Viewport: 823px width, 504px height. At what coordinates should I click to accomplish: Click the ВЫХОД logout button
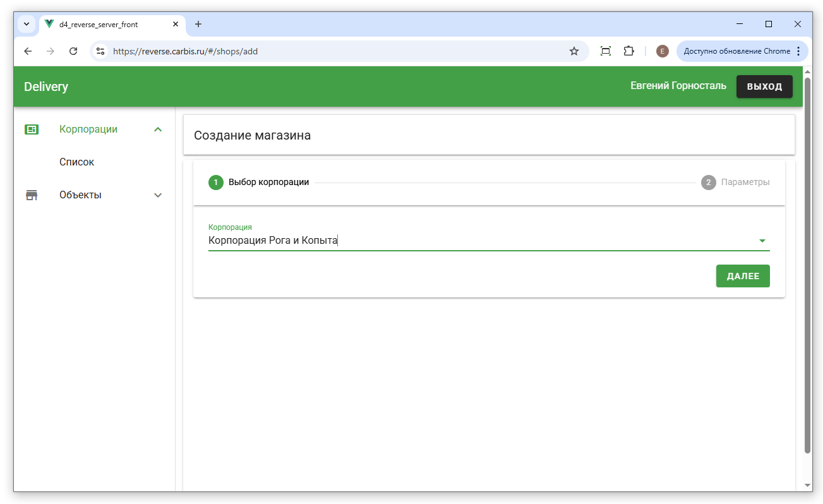click(764, 87)
